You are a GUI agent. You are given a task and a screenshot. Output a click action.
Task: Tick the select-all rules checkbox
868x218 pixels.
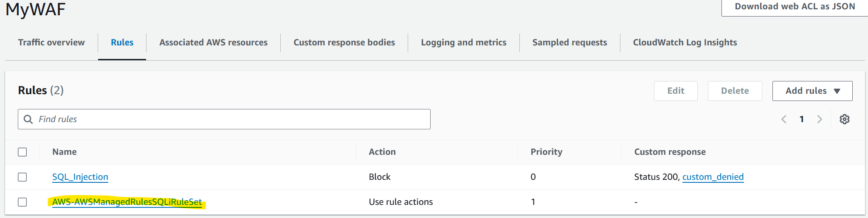[x=23, y=152]
